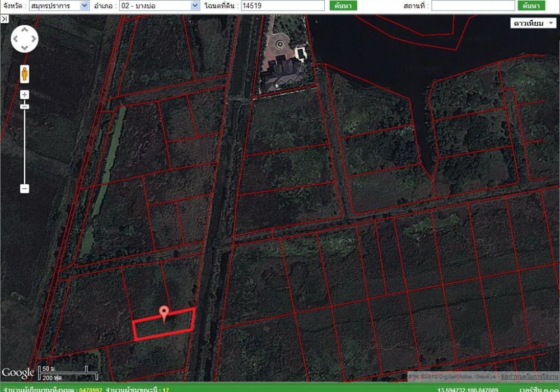Zoom in with the plus button
The width and height of the screenshot is (560, 392).
[x=24, y=95]
